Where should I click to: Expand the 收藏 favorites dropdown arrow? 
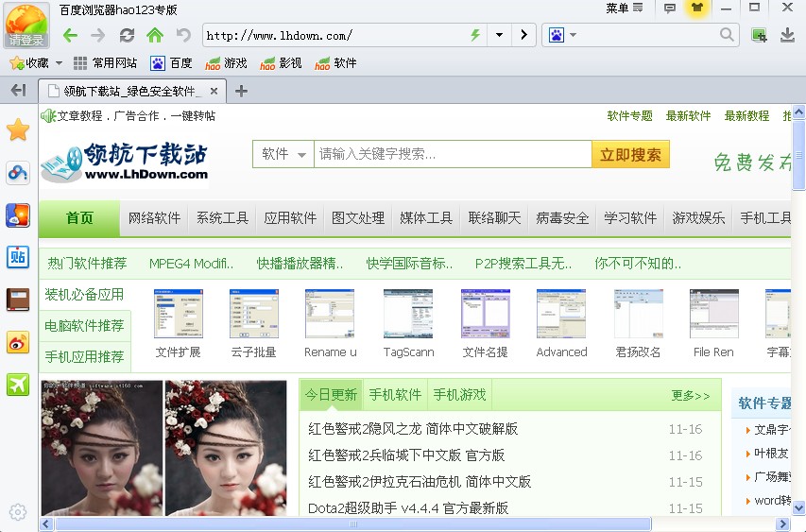(59, 63)
